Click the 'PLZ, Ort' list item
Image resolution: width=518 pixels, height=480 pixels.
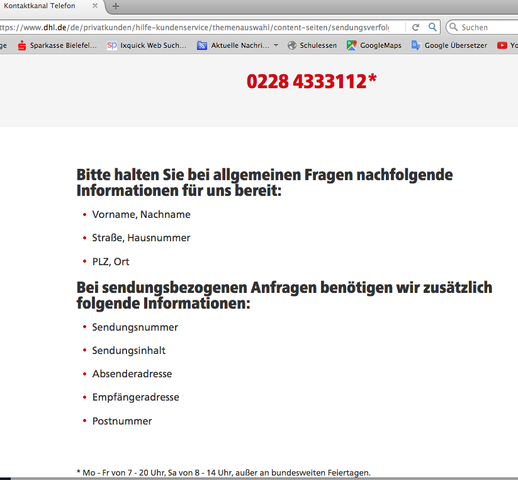[x=111, y=261]
